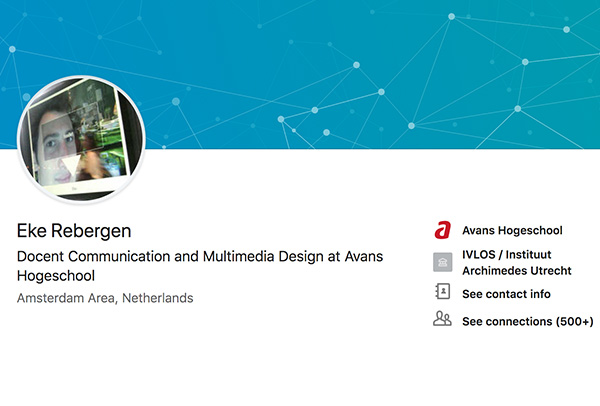Click the Avans word ending the headline's first line
The image size is (600, 406).
(364, 256)
